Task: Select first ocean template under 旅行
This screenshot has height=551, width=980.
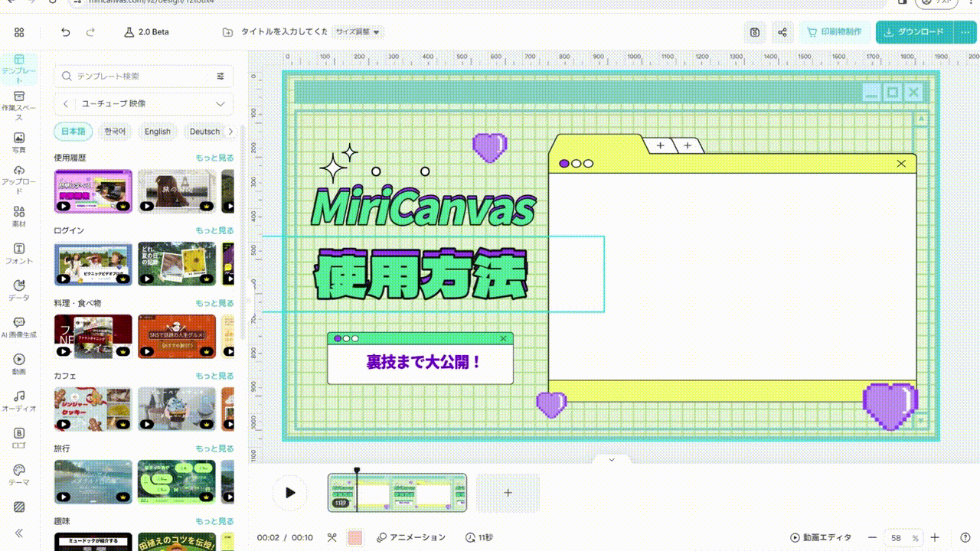Action: [x=93, y=482]
